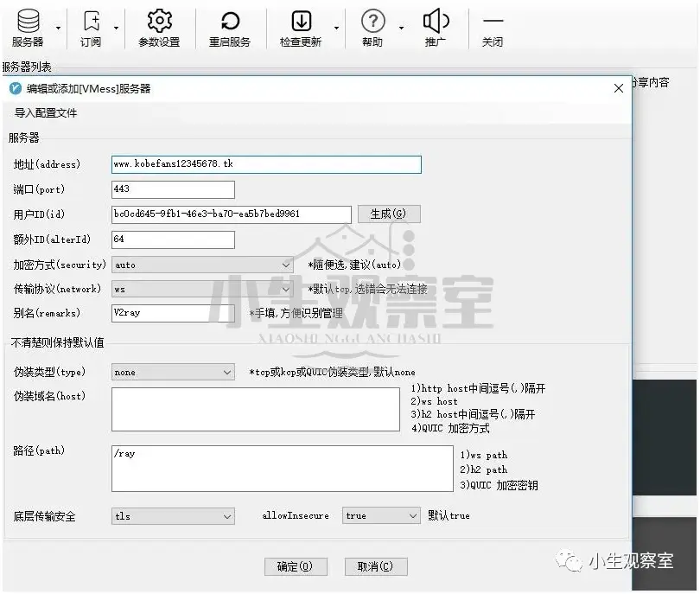Open the 传输协议(network) ws dropdown
700x594 pixels.
tap(202, 289)
